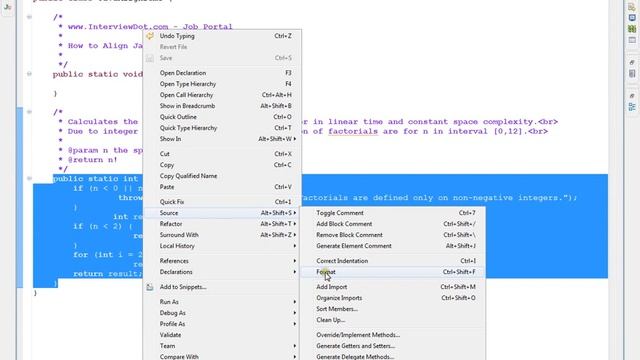Click '@return n!' Javadoc line
The image size is (640, 360).
click(x=93, y=160)
